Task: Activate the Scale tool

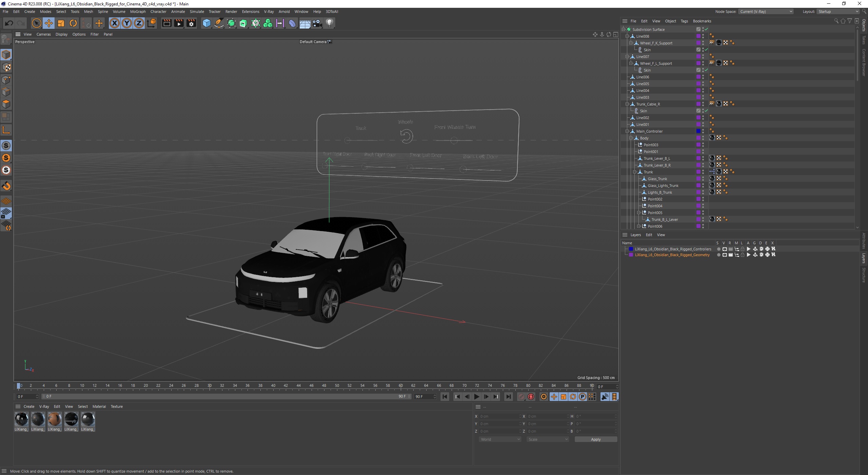Action: pos(61,23)
